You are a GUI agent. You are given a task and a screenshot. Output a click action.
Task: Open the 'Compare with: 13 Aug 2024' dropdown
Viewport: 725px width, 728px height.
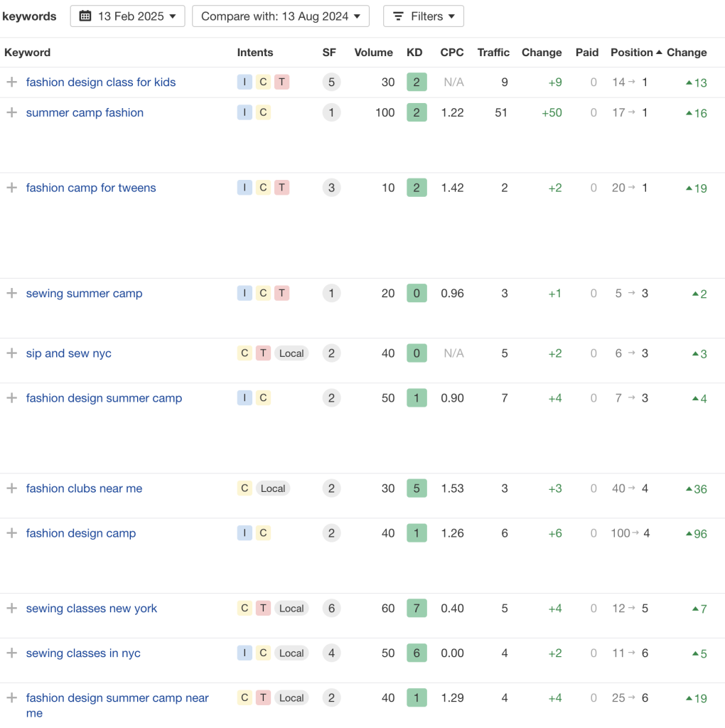(281, 16)
